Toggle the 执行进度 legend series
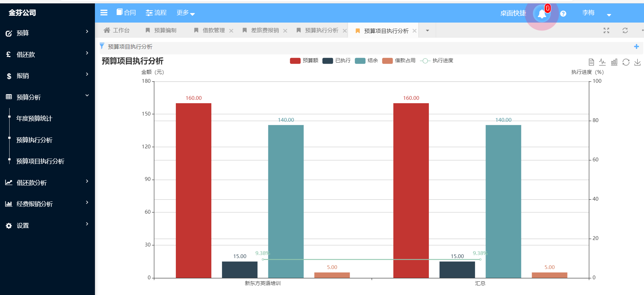644x295 pixels. (x=436, y=61)
